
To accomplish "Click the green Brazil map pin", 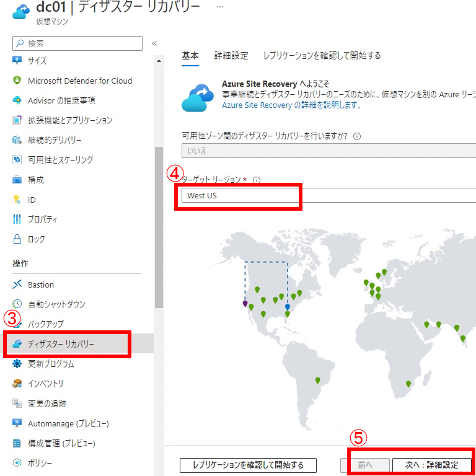I will (x=317, y=381).
